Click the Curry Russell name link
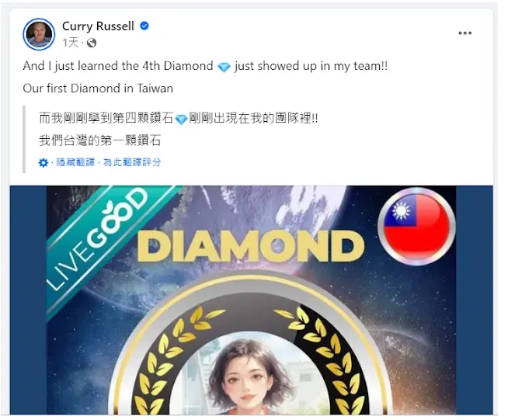The height and width of the screenshot is (420, 508). pos(98,26)
